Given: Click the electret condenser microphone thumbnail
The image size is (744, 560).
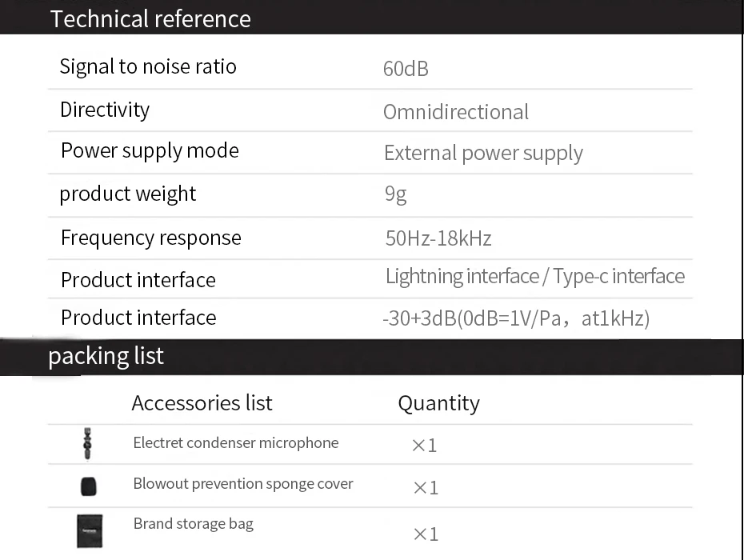Looking at the screenshot, I should click(x=86, y=445).
